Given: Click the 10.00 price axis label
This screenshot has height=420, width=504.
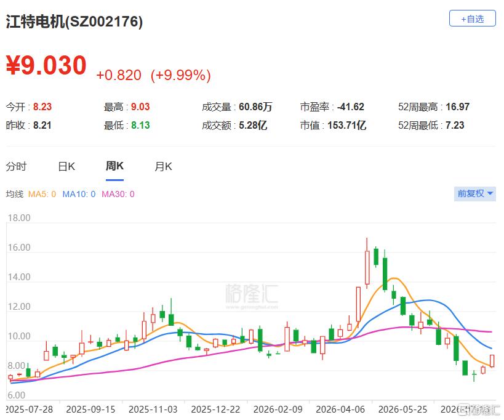Looking at the screenshot, I should [19, 336].
